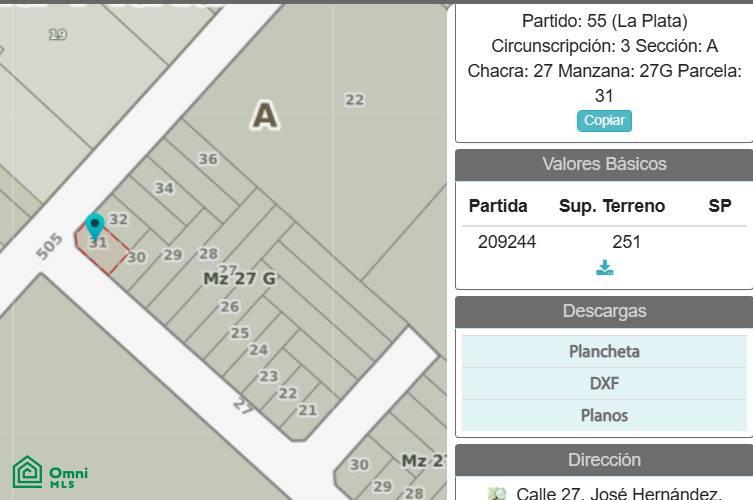Click the Valores Básicos panel header
753x500 pixels.
tap(604, 164)
